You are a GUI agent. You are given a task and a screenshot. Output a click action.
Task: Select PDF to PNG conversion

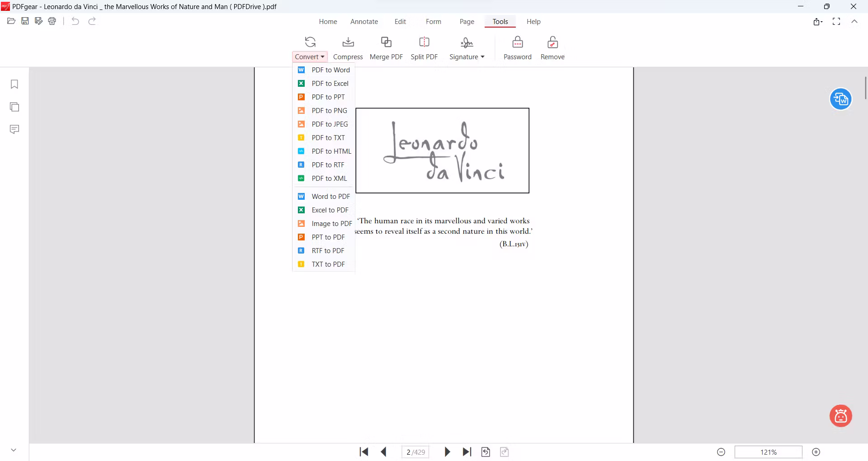(x=324, y=111)
